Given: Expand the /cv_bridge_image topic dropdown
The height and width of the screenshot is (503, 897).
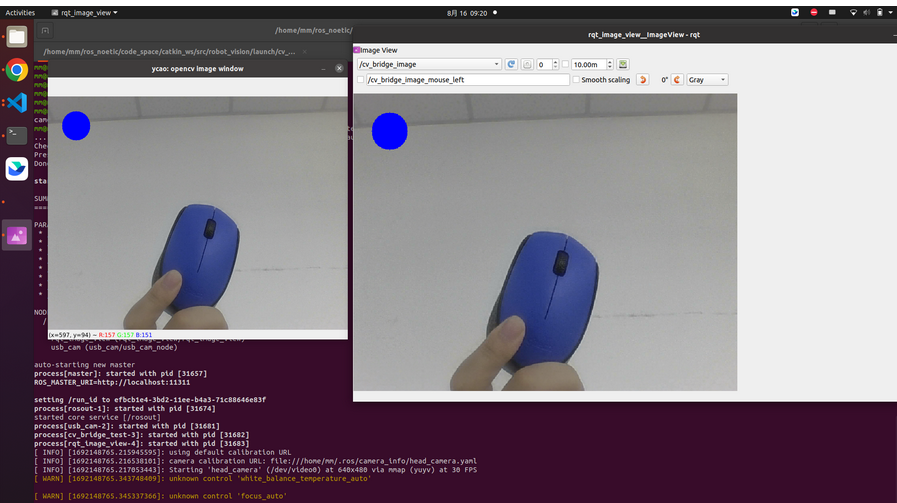Looking at the screenshot, I should 429,65.
